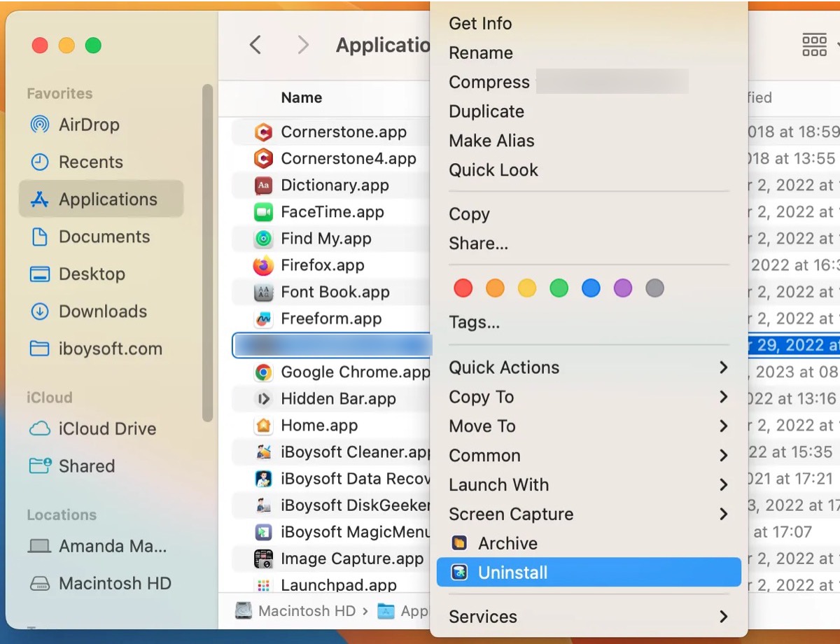Select Get Info in the context menu
This screenshot has width=840, height=644.
point(480,23)
